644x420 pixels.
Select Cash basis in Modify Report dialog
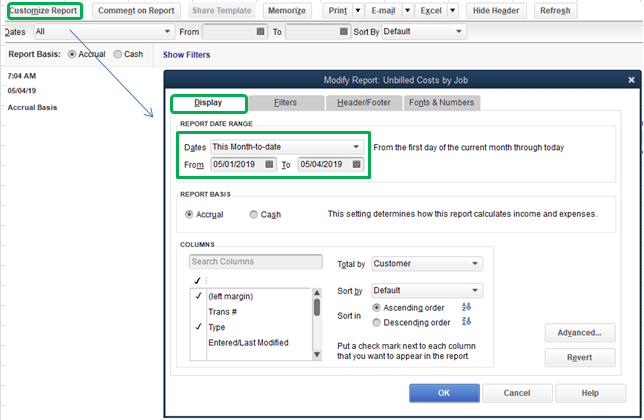253,214
